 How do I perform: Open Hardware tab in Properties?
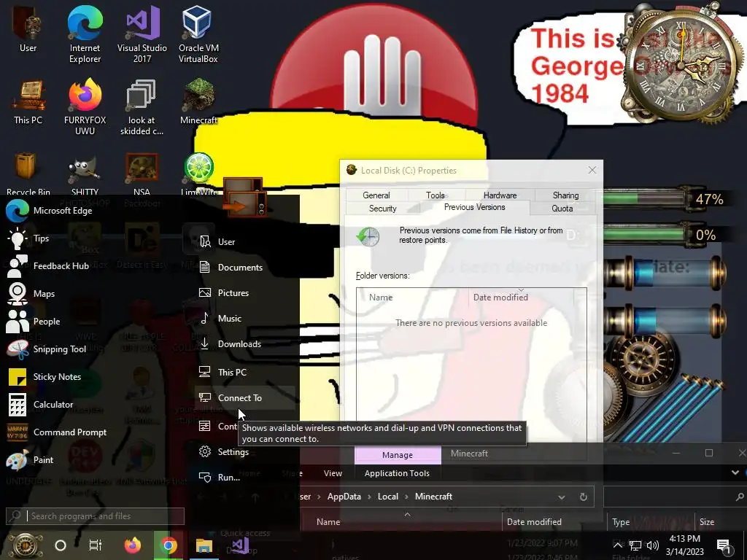500,195
